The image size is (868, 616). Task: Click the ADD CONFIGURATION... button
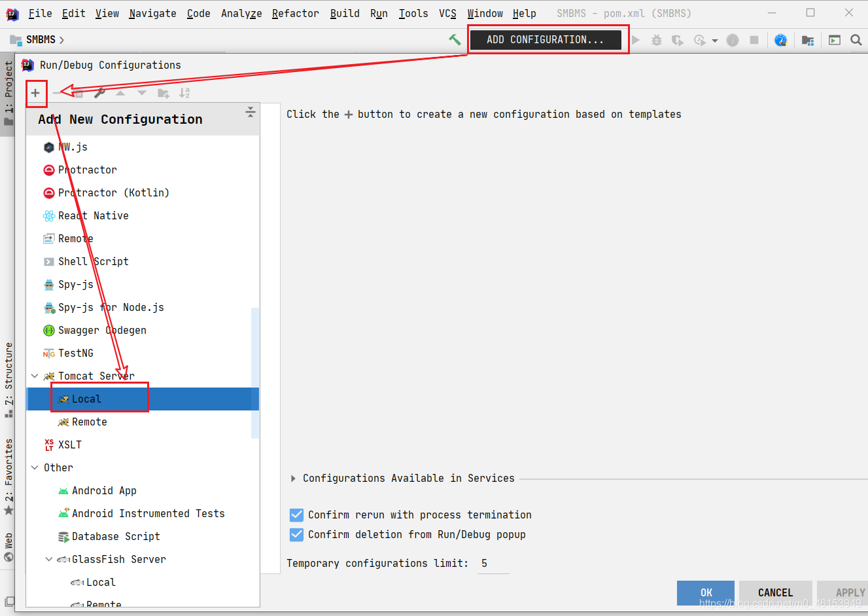pyautogui.click(x=546, y=40)
